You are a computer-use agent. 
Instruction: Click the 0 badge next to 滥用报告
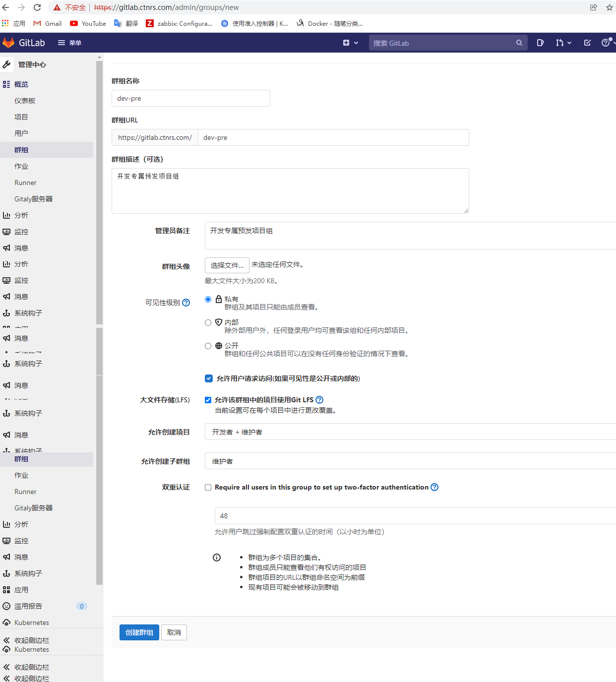82,606
